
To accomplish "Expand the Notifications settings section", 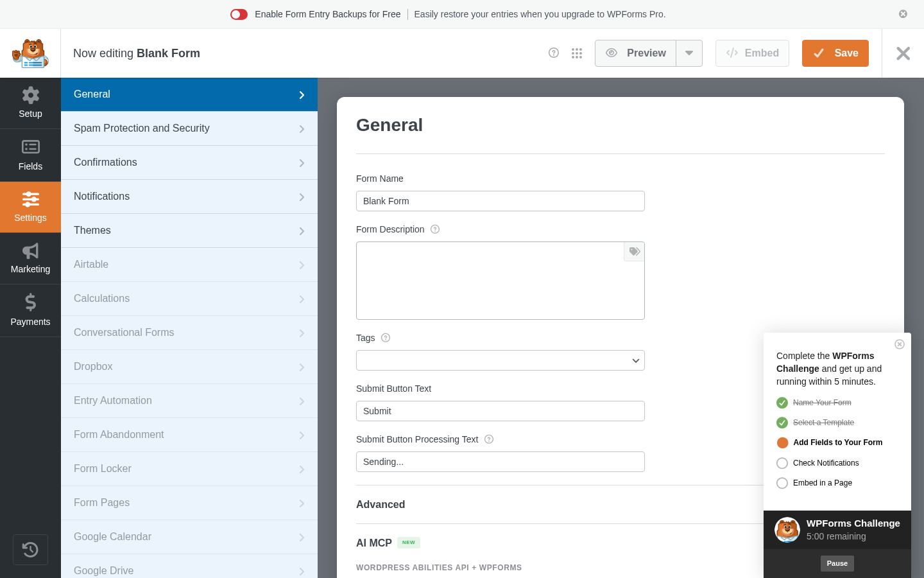I will 189,197.
